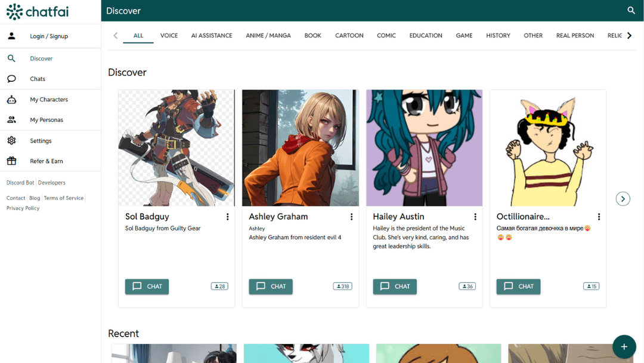
Task: Open the Terms of Service link
Action: coord(64,198)
